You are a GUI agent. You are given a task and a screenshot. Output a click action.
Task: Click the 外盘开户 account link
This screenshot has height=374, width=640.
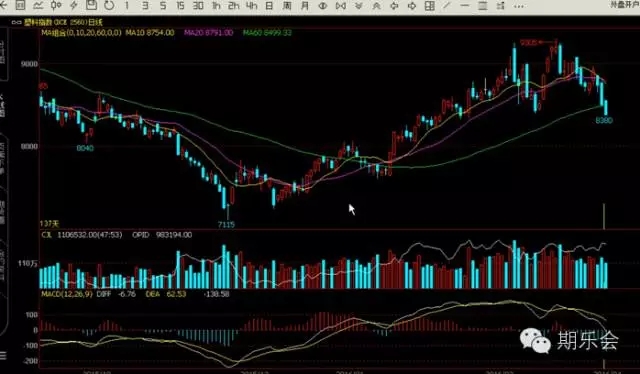(x=625, y=4)
